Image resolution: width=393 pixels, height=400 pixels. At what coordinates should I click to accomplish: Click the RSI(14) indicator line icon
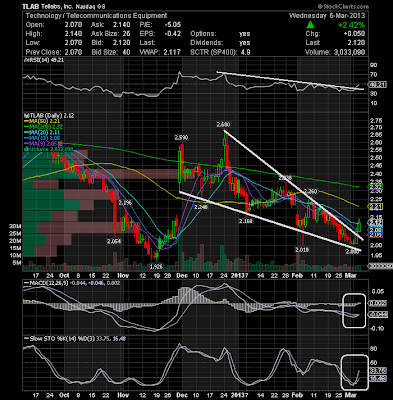[25, 60]
